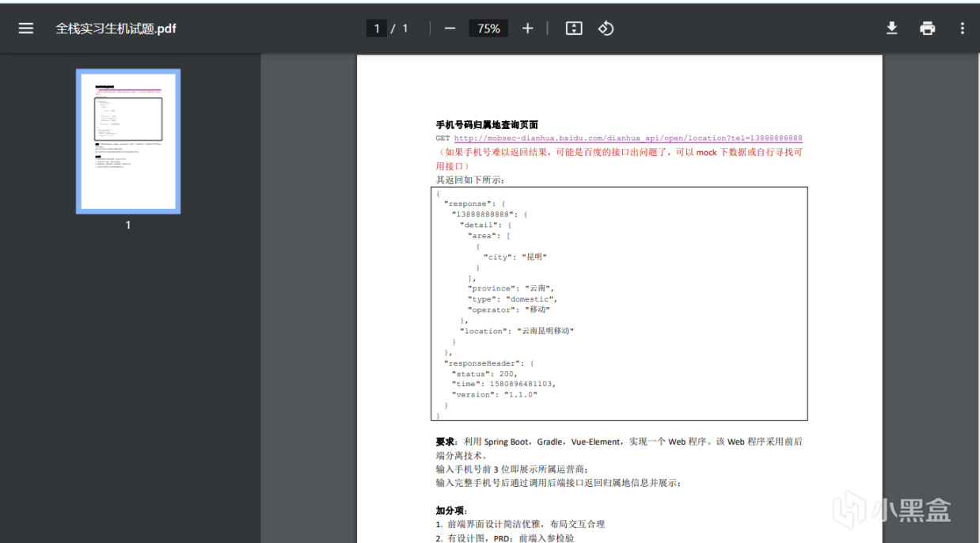The width and height of the screenshot is (980, 543).
Task: Click the JSON line "type": "domestic"
Action: pos(512,299)
